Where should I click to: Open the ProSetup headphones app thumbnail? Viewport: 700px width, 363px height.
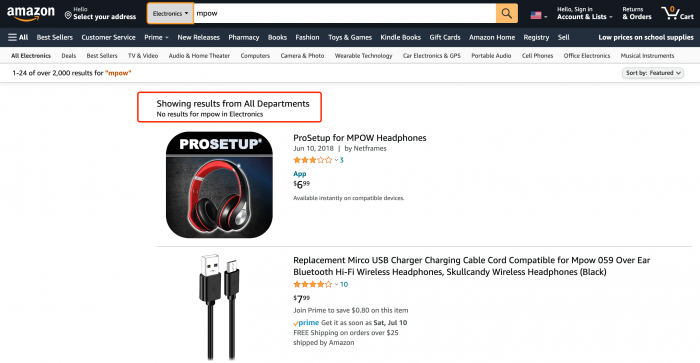click(x=219, y=184)
